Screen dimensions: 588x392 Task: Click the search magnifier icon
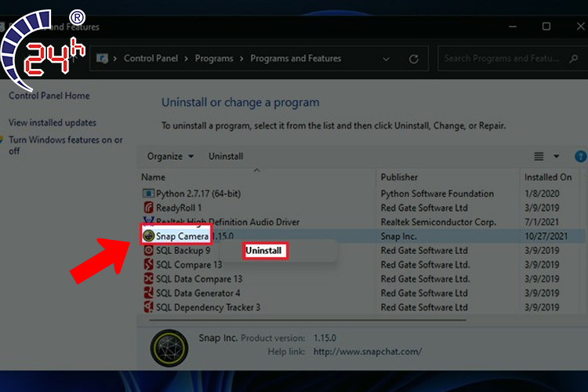pyautogui.click(x=573, y=59)
